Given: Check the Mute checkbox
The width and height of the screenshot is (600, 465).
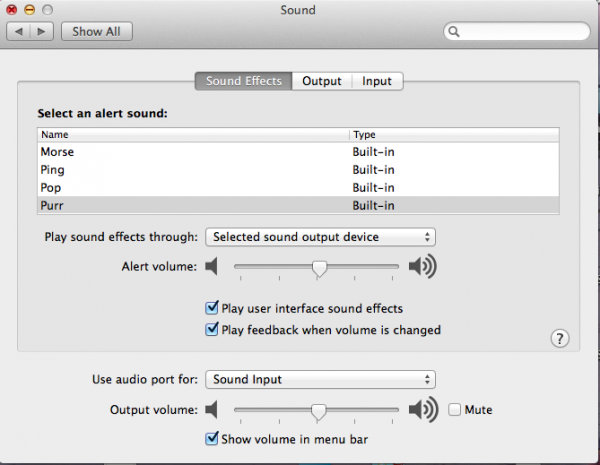Looking at the screenshot, I should click(455, 410).
